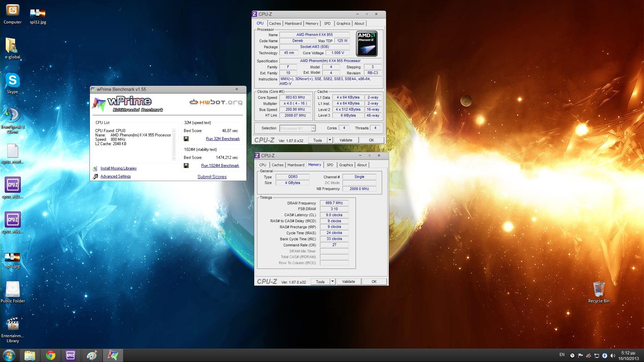Click Validate in lower CPU-Z window
This screenshot has width=644, height=362.
tap(348, 282)
